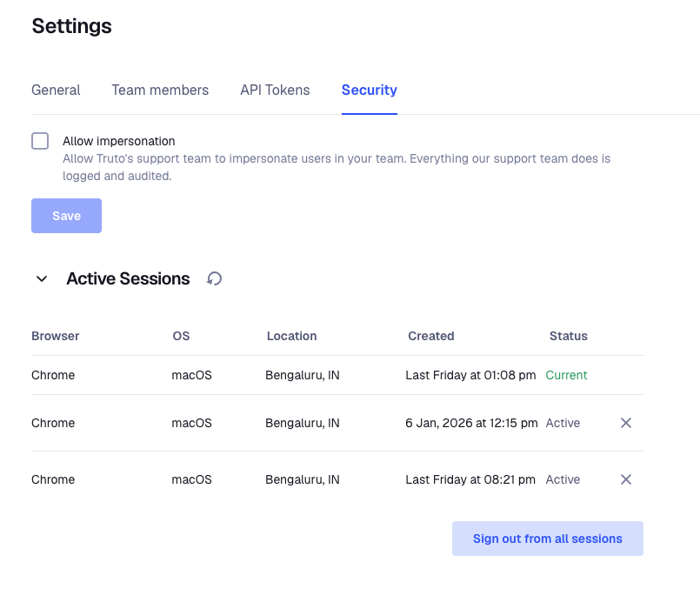Collapse the Active Sessions section chevron

coord(41,279)
